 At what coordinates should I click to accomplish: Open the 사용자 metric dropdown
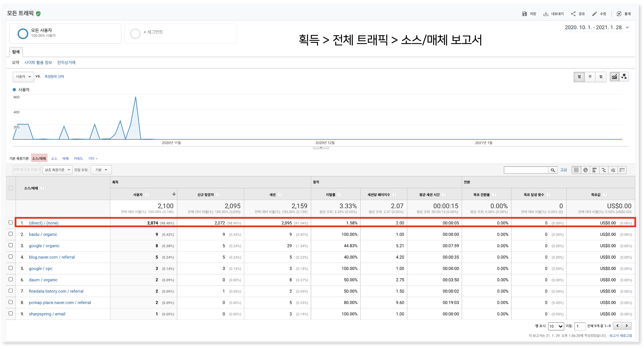pos(23,77)
